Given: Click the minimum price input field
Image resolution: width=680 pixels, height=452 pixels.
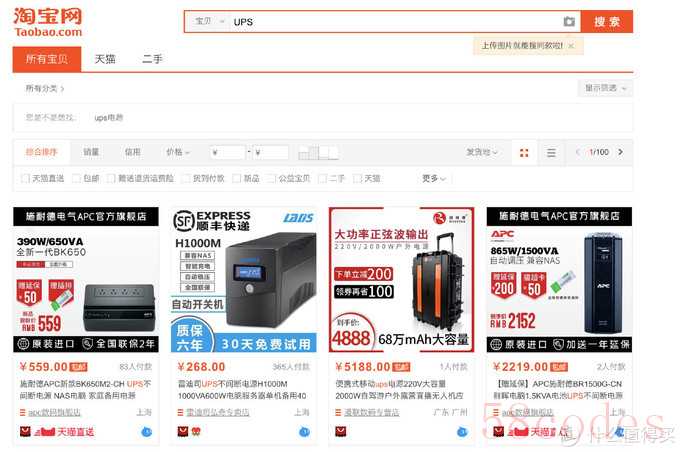Looking at the screenshot, I should pos(228,152).
